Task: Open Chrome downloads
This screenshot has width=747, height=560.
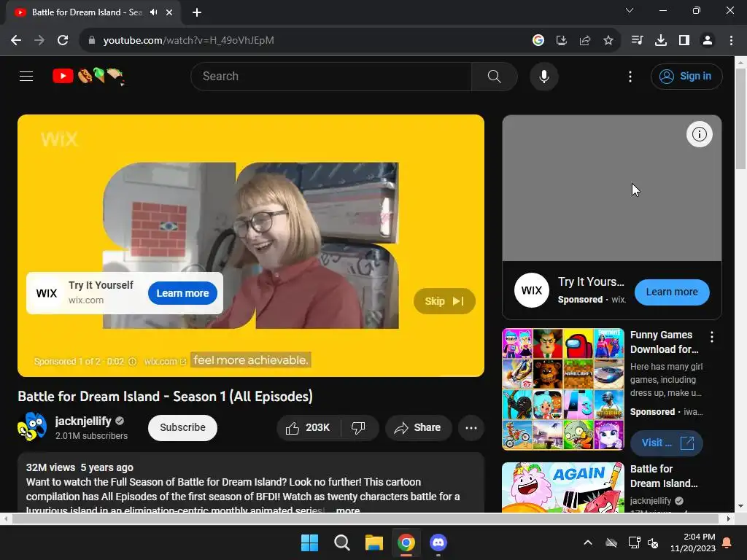Action: tap(661, 41)
